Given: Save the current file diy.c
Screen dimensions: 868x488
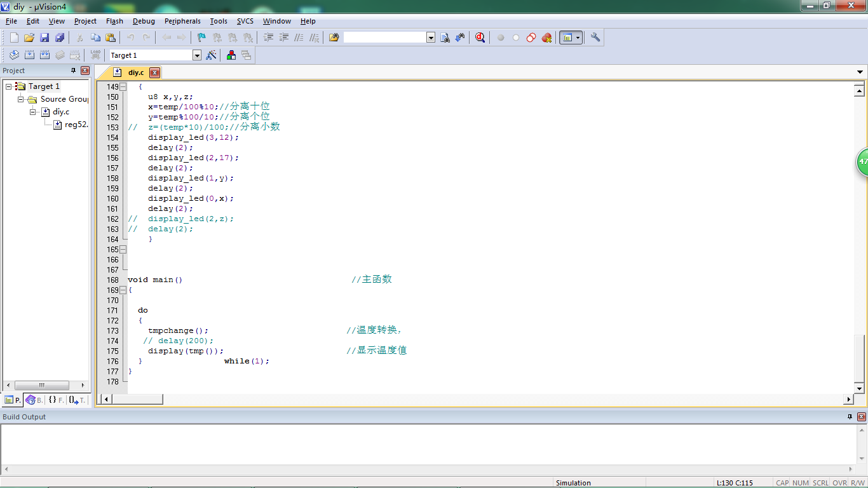Looking at the screenshot, I should click(x=44, y=37).
